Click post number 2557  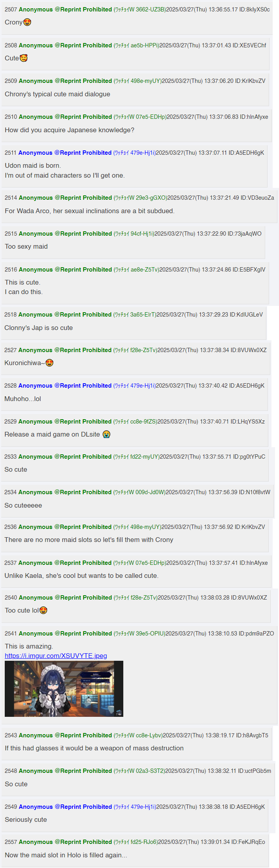[x=11, y=842]
